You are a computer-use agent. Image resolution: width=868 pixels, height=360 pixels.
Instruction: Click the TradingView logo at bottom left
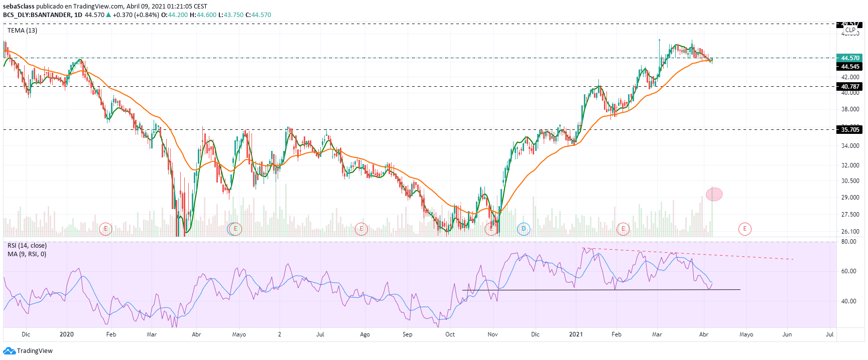click(x=28, y=351)
